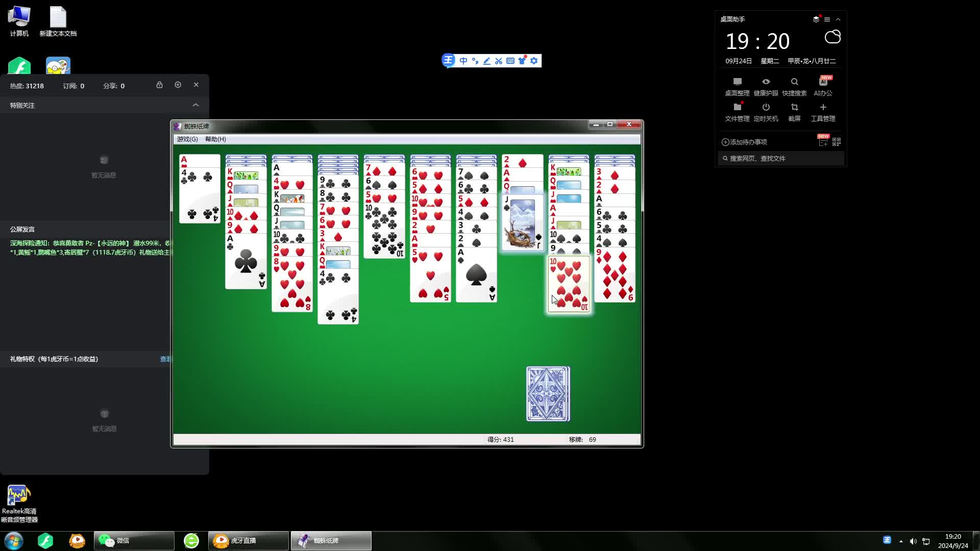Click the volume speaker tray icon
The width and height of the screenshot is (980, 551).
(x=913, y=541)
